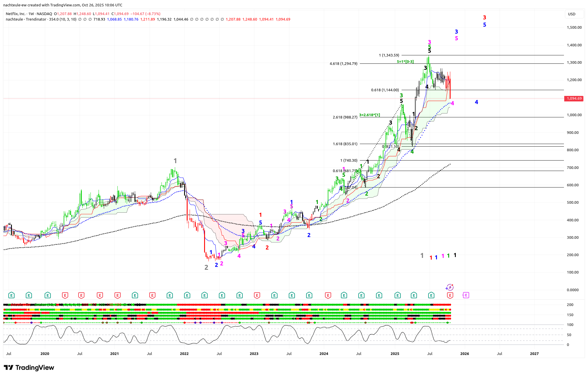
Task: Click the leftmost green earnings E marker
Action: coord(11,295)
